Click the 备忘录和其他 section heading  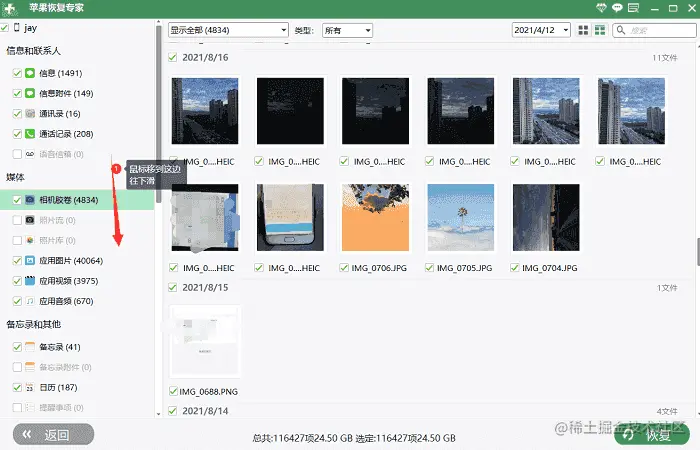point(33,324)
